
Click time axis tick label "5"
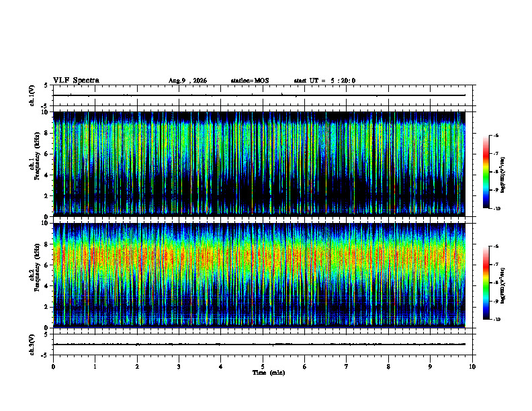coord(263,367)
